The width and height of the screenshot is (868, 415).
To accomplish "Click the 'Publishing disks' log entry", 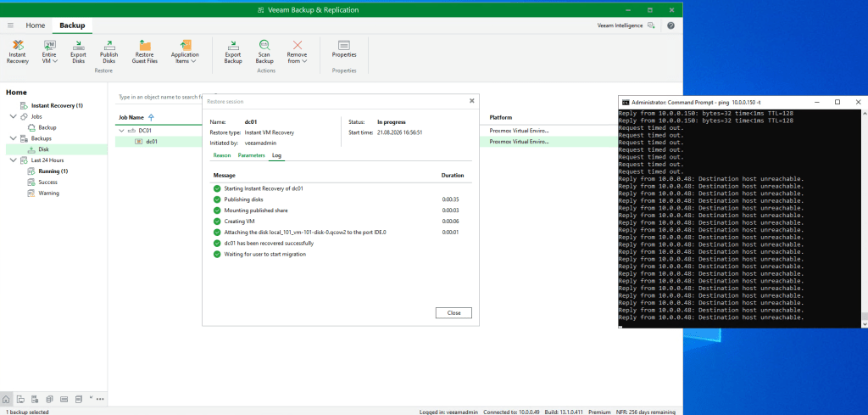I will 243,199.
